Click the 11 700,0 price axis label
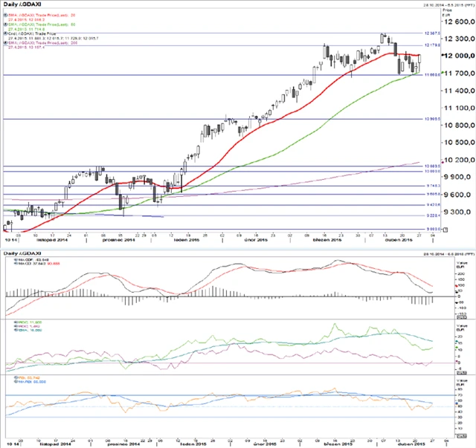 tap(460, 73)
